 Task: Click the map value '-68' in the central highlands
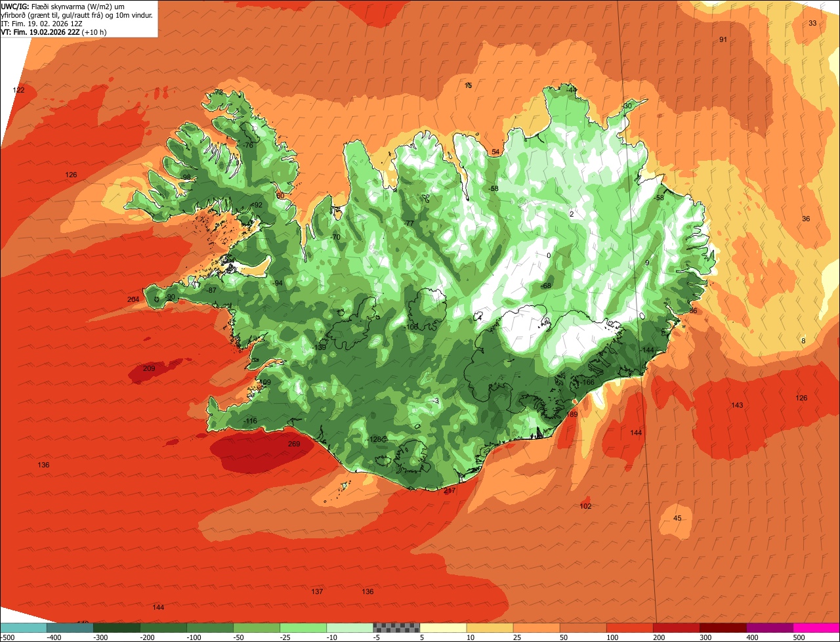(x=546, y=286)
